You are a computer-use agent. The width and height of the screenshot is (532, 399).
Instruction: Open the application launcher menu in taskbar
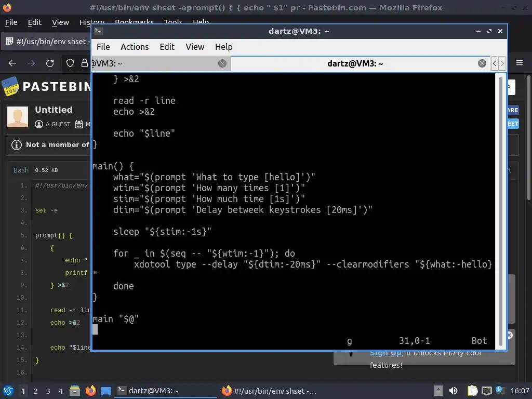pos(8,391)
